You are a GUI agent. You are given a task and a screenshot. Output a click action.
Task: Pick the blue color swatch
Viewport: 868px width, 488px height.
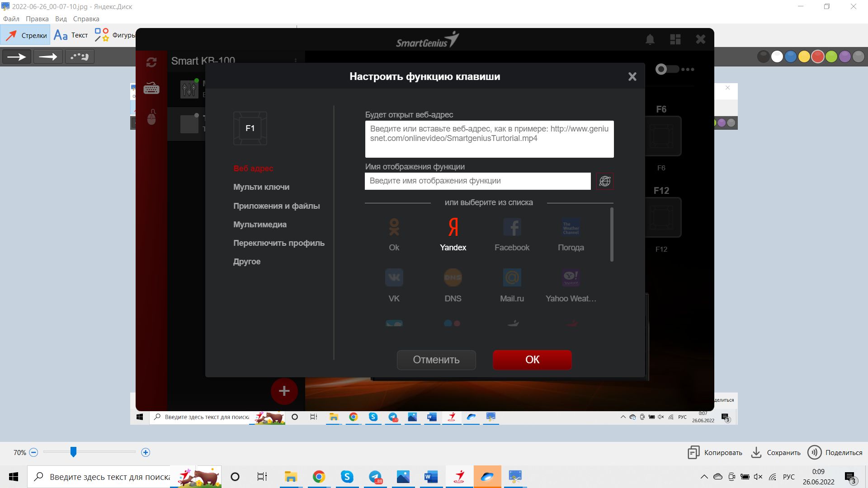(x=791, y=57)
